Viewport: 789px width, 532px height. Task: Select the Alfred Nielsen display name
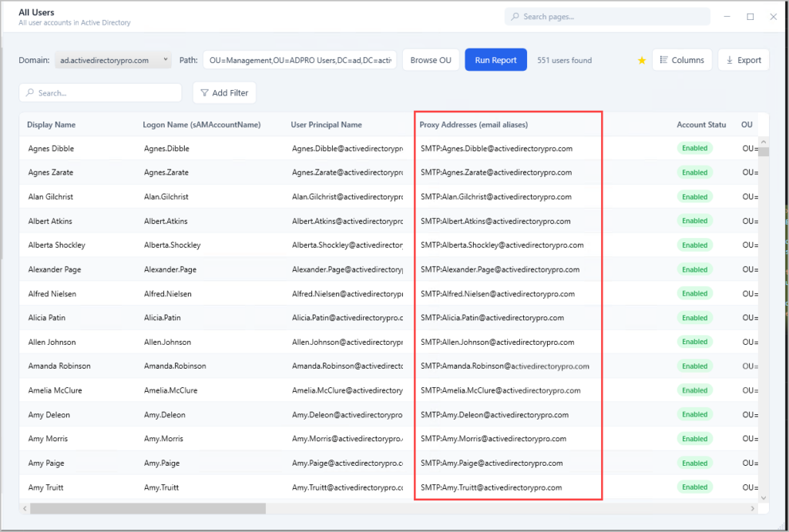52,293
